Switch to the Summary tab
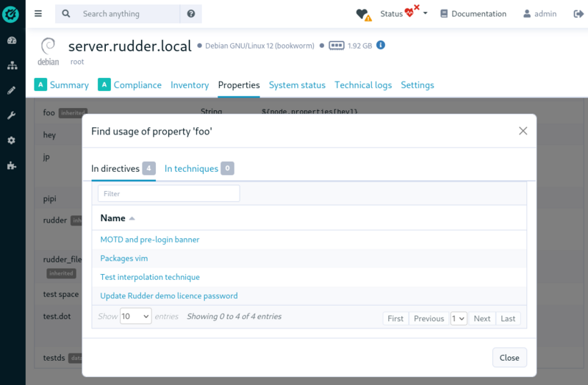Viewport: 588px width, 385px height. [62, 85]
